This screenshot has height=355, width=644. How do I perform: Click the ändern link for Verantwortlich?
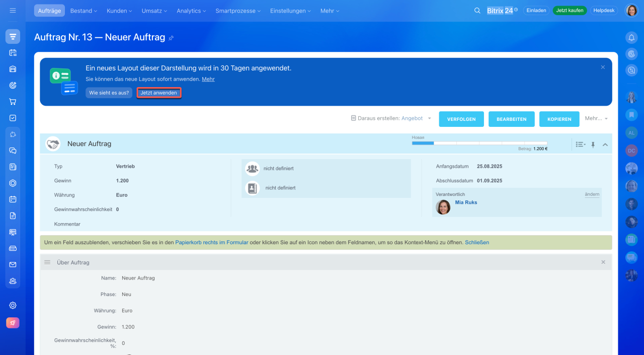coord(592,194)
